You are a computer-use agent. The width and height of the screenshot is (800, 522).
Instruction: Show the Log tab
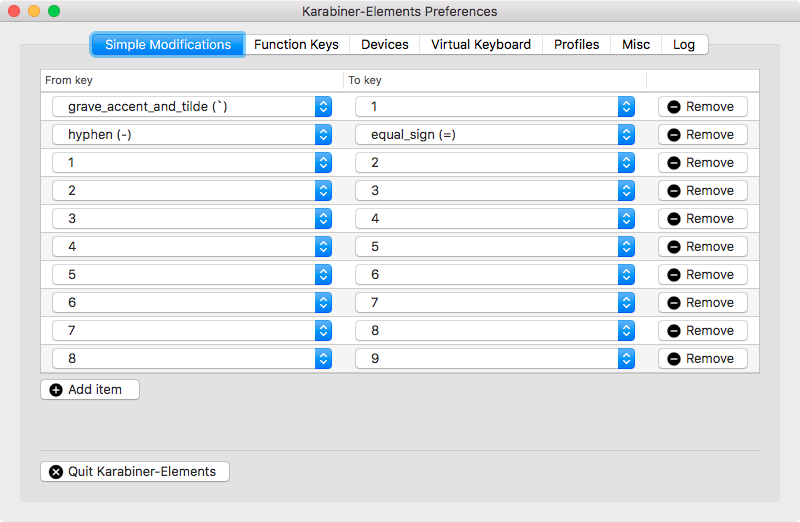(x=684, y=45)
